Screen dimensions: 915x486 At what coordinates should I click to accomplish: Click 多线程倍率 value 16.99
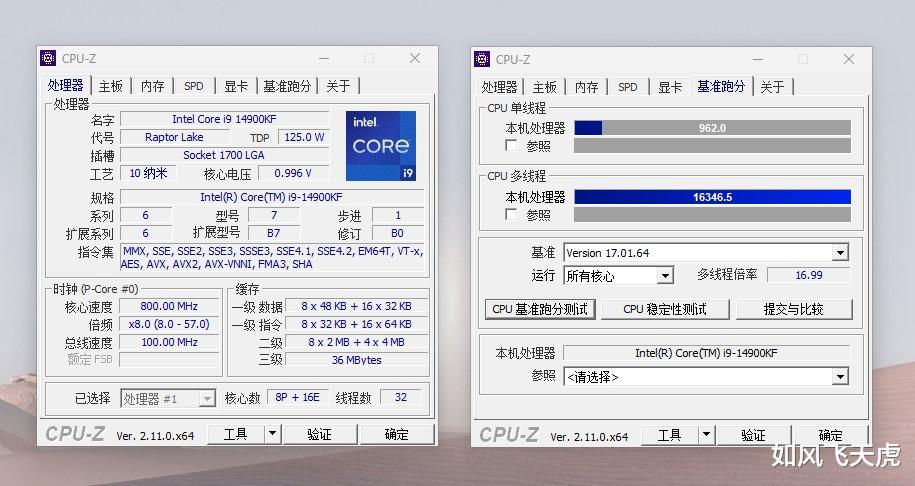[809, 275]
